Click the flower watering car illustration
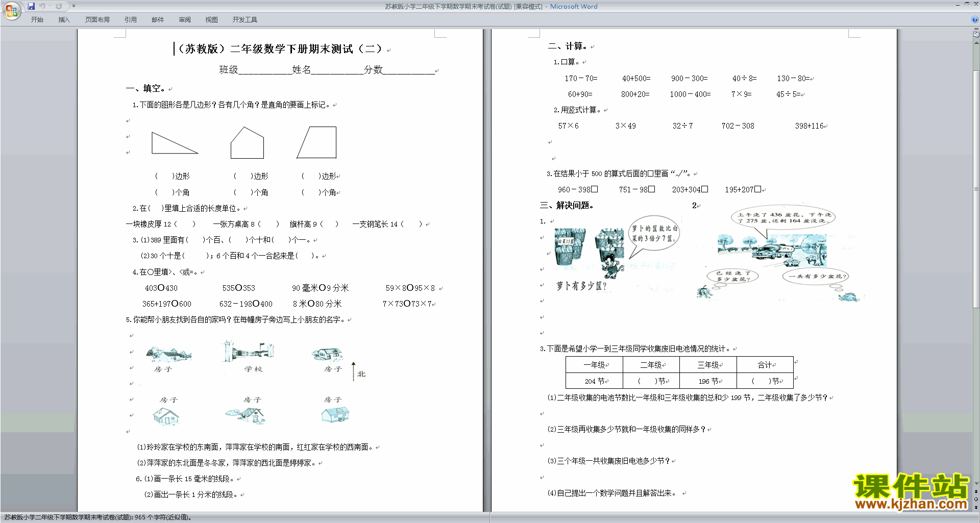 (772, 250)
